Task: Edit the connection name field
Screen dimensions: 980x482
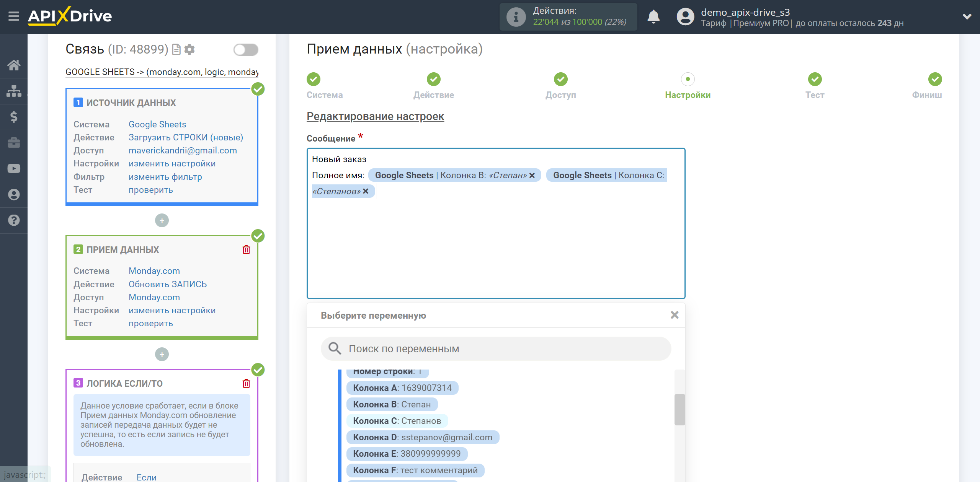Action: (x=162, y=72)
